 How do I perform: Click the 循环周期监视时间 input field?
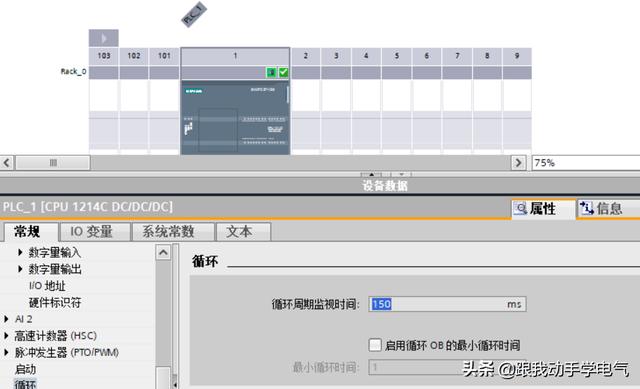[447, 304]
